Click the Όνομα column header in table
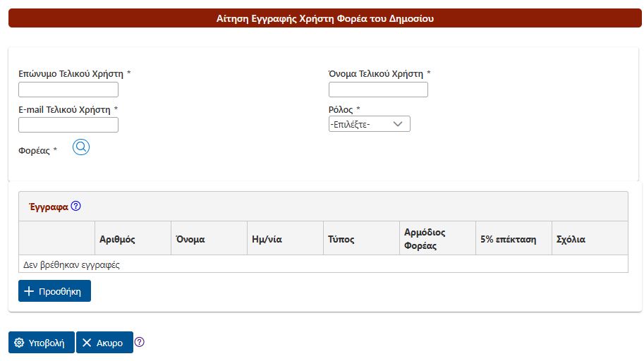This screenshot has width=644, height=361. pyautogui.click(x=190, y=239)
